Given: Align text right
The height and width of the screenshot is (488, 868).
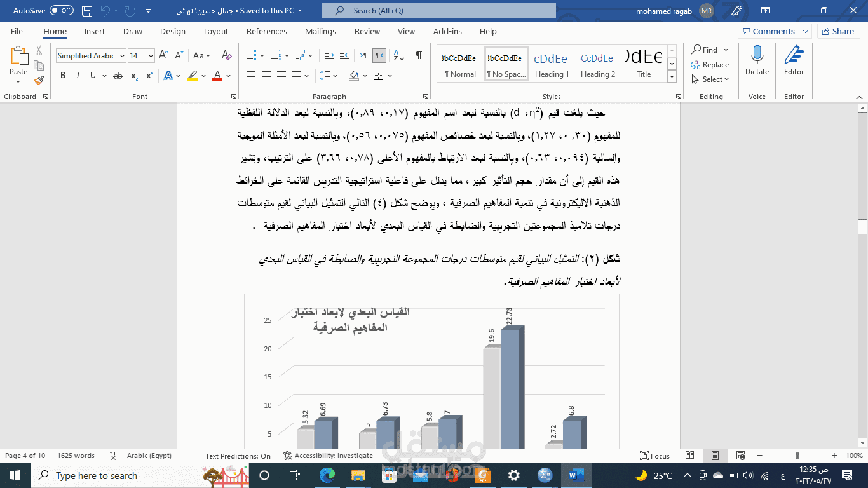Looking at the screenshot, I should click(x=281, y=76).
